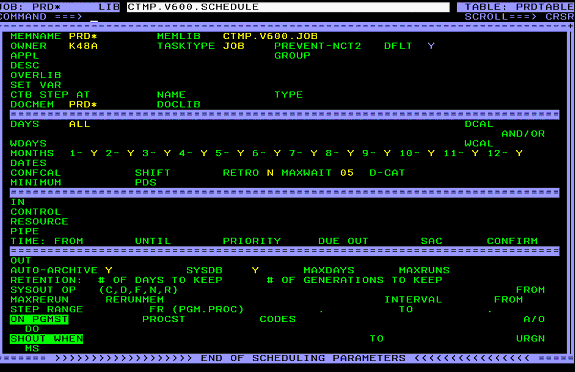Toggle the SYSDB Y flag

point(255,270)
